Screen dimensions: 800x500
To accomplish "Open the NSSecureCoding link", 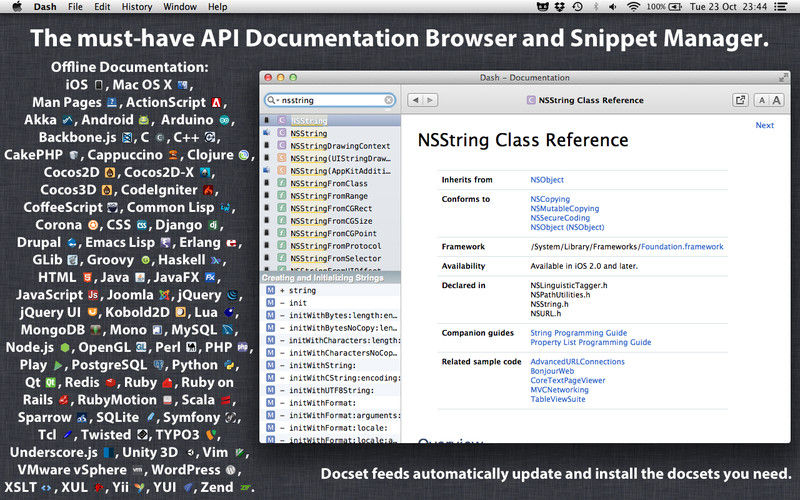I will click(560, 218).
